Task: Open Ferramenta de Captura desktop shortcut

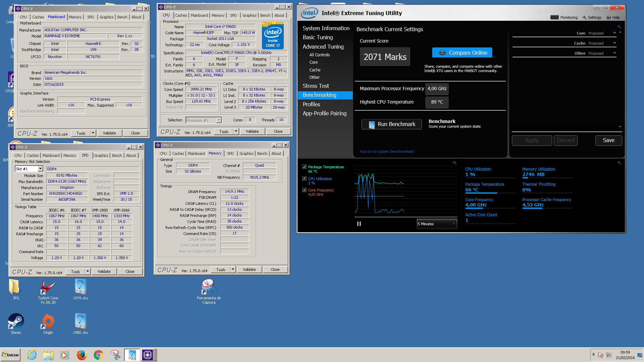Action: [x=209, y=291]
